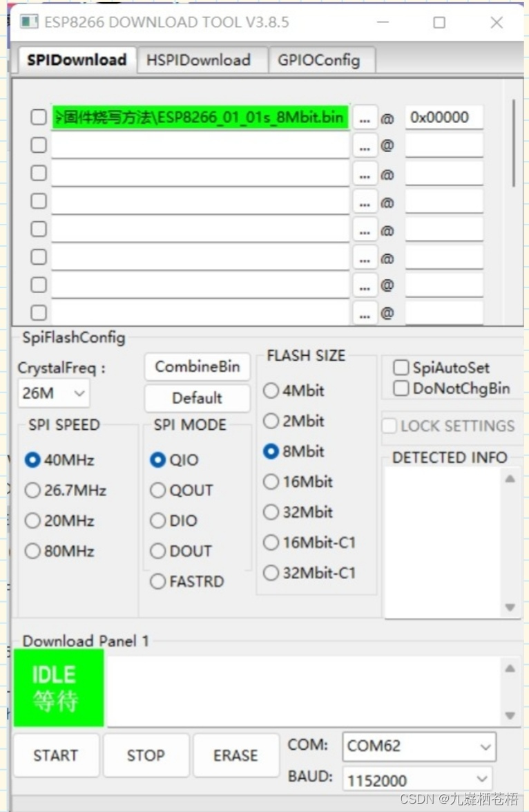Open the CrystalFreq 26M dropdown
The width and height of the screenshot is (529, 812).
(53, 393)
